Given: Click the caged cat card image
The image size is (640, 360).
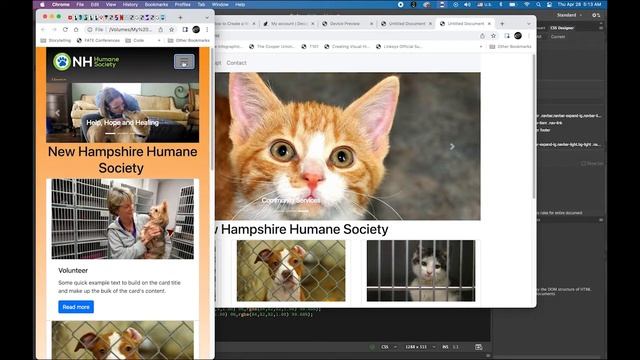Looking at the screenshot, I should [x=421, y=271].
